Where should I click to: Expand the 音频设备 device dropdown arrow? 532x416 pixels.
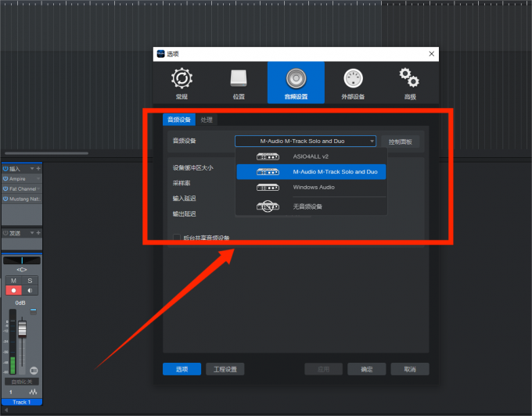click(372, 141)
